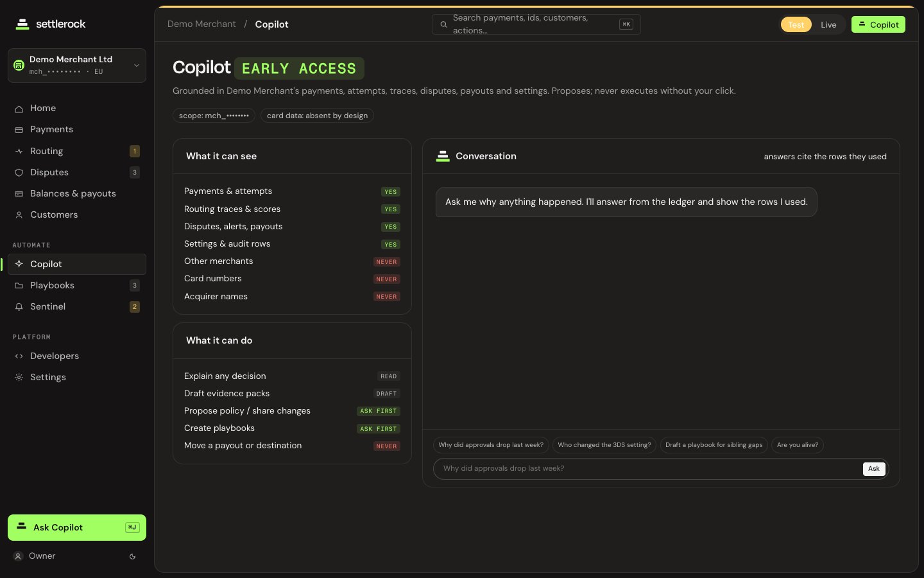Click the Payments card icon
This screenshot has width=924, height=578.
pos(19,130)
